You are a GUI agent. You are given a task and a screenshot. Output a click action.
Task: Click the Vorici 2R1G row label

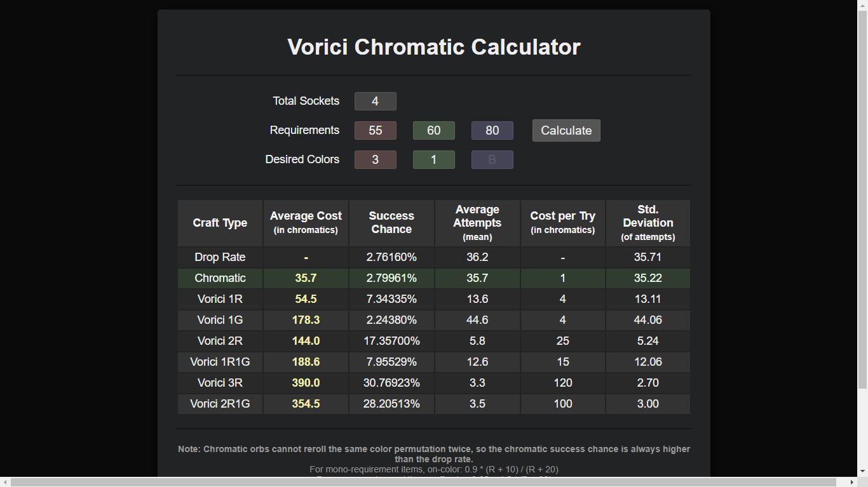(x=220, y=404)
